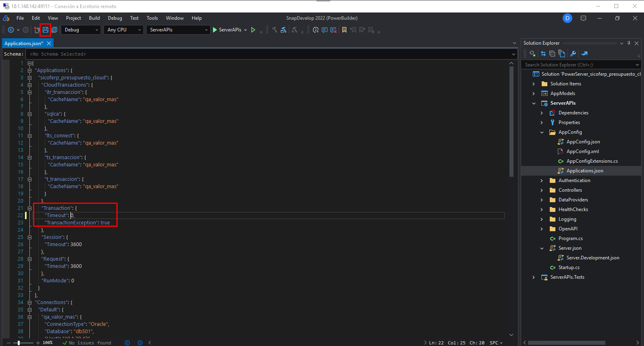The image size is (644, 346).
Task: Open the Any CPU platform dropdown
Action: pyautogui.click(x=124, y=30)
